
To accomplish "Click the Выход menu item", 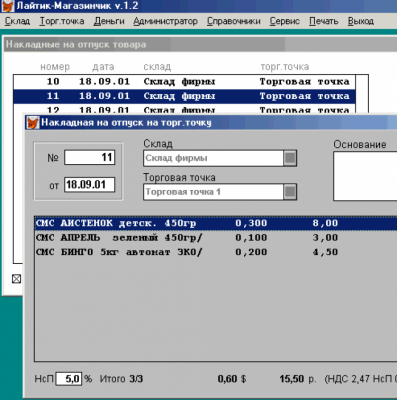I will (361, 21).
